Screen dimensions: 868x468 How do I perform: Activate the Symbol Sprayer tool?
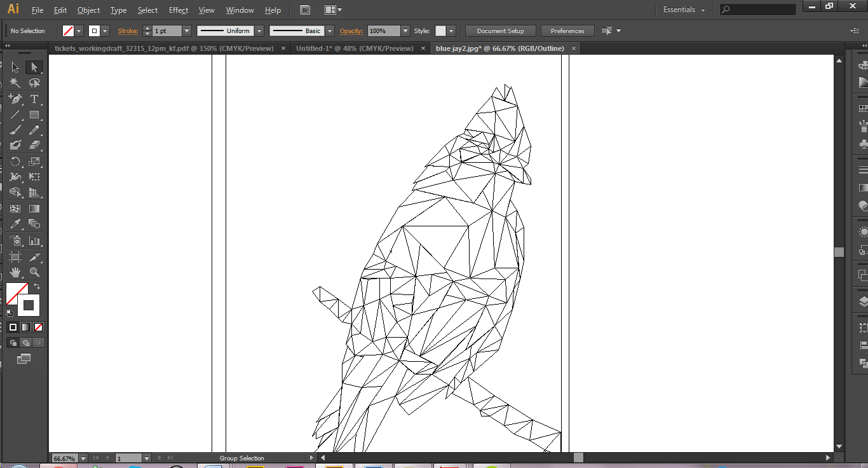point(15,241)
